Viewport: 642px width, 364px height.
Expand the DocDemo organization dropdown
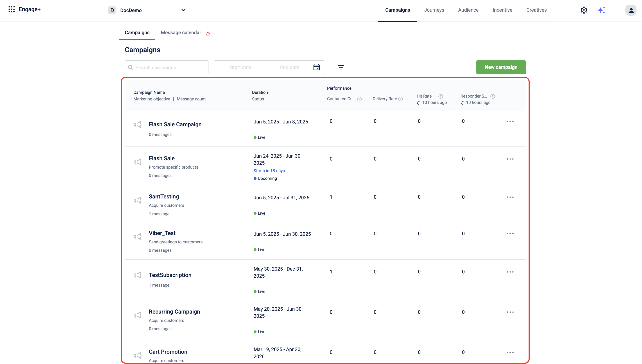point(183,10)
